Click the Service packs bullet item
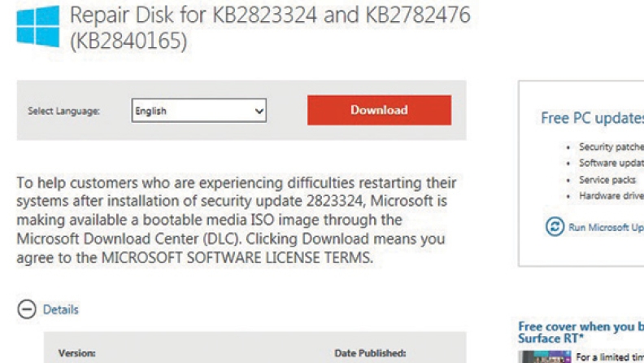Image resolution: width=644 pixels, height=363 pixels. click(607, 180)
